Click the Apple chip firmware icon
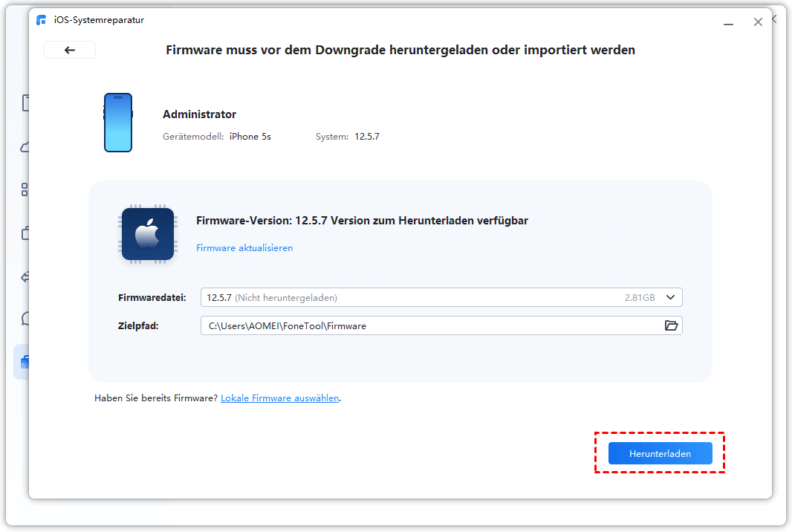Image resolution: width=792 pixels, height=532 pixels. point(148,234)
